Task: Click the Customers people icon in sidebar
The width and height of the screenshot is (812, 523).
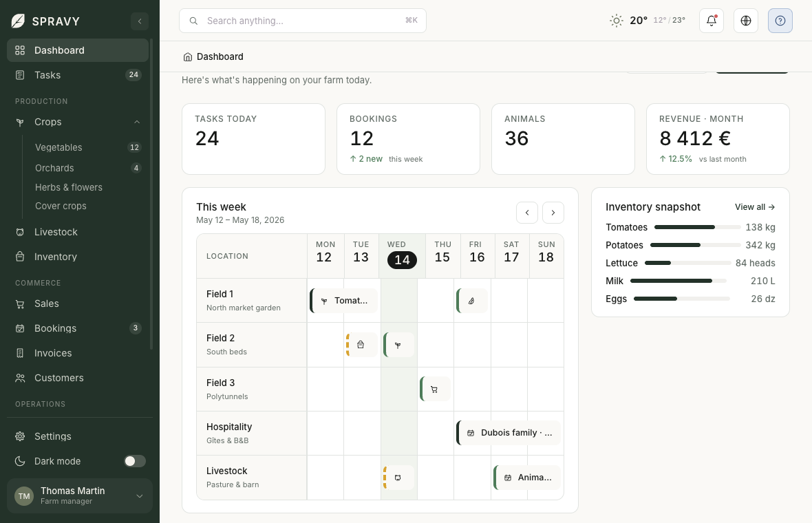Action: [x=20, y=378]
